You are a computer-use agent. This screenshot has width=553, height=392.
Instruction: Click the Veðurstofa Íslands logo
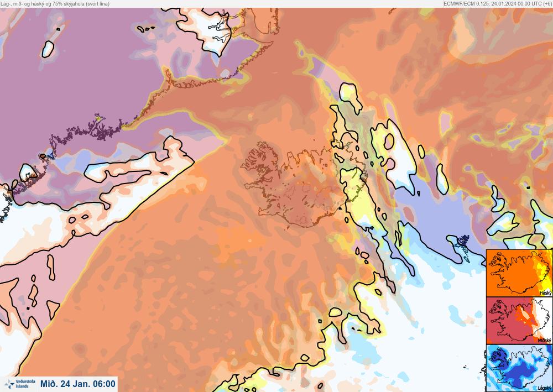click(x=20, y=384)
